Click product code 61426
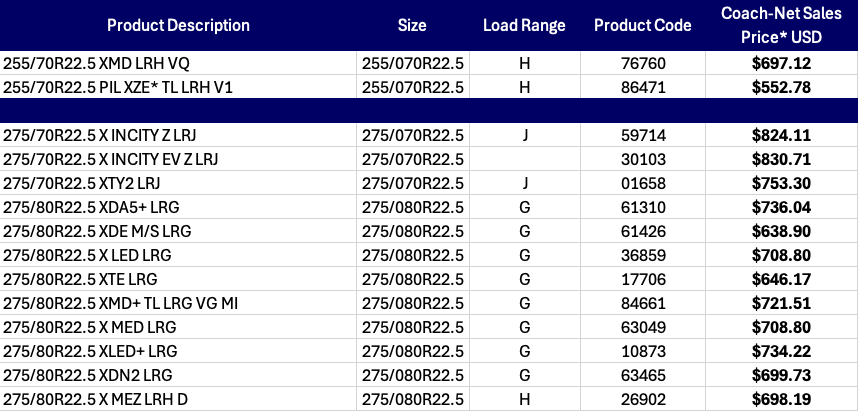The image size is (858, 411). point(643,230)
